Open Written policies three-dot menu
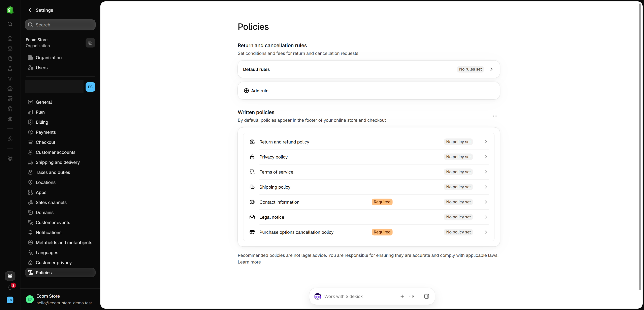The width and height of the screenshot is (644, 310). click(x=495, y=116)
